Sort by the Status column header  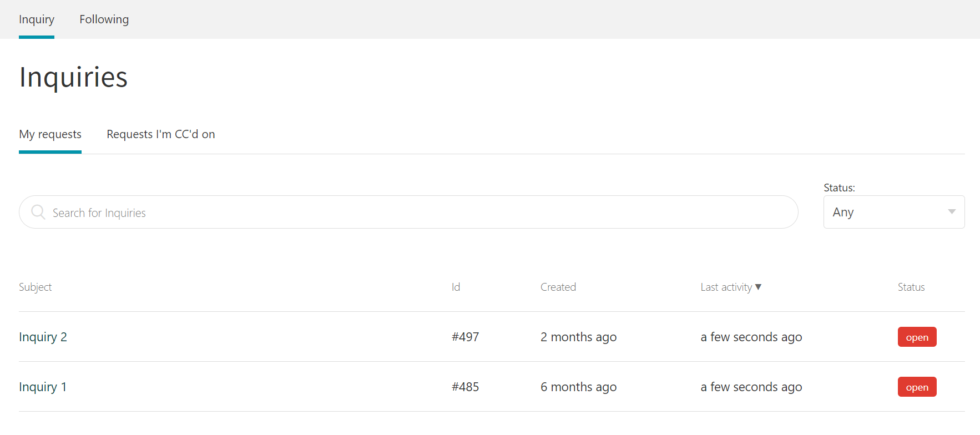[911, 287]
